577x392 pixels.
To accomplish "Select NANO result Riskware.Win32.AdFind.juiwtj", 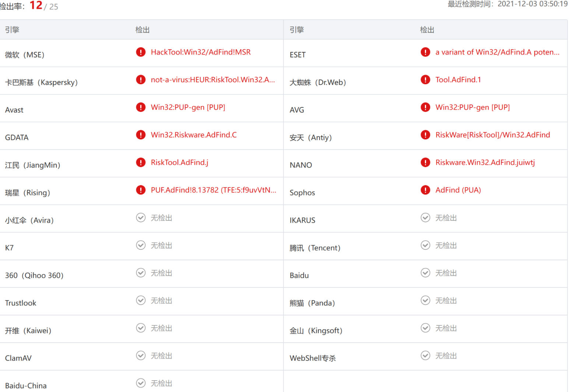I will pyautogui.click(x=485, y=163).
